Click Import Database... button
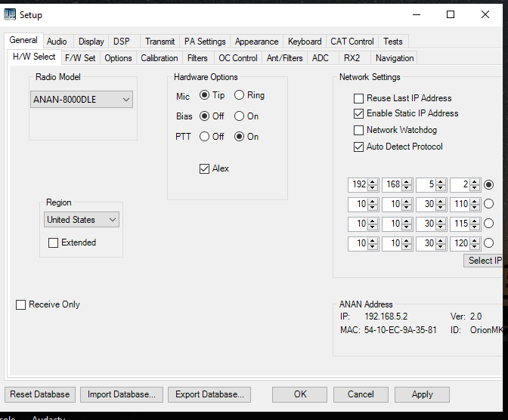Viewport: 508px width, 420px height. tap(122, 394)
